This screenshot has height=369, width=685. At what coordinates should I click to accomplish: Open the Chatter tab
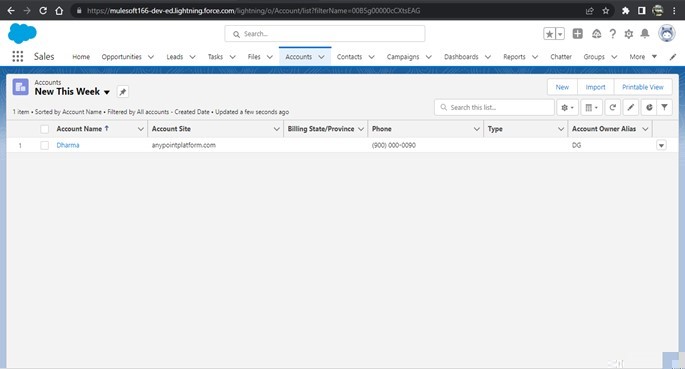(561, 57)
